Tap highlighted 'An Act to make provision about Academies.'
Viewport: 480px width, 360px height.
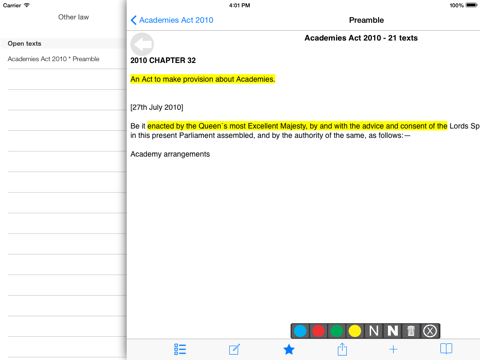point(203,79)
